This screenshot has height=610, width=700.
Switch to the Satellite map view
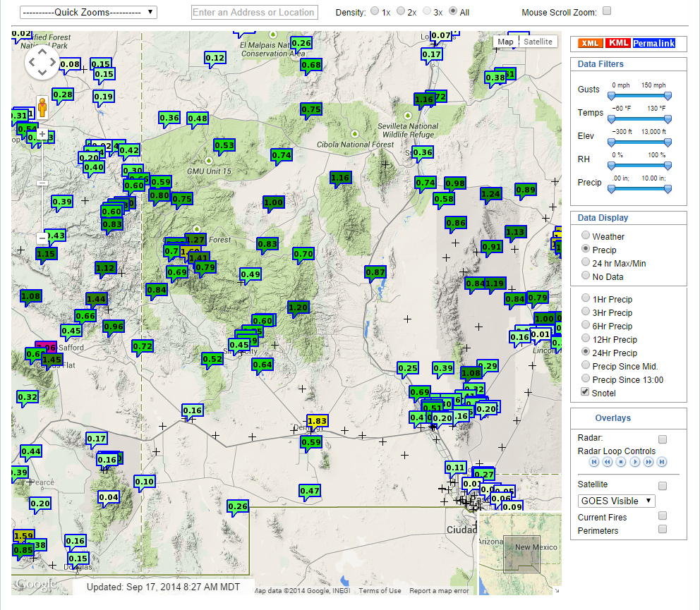click(538, 42)
